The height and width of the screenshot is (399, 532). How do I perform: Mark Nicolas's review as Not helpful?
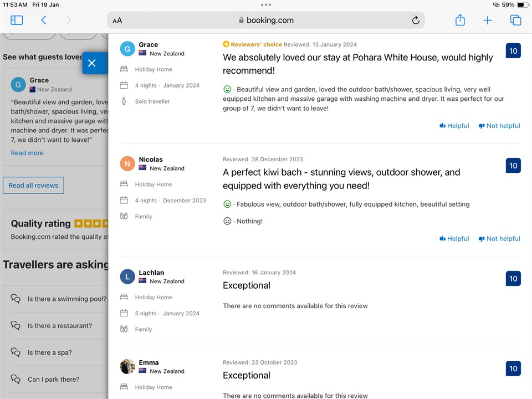coord(499,239)
